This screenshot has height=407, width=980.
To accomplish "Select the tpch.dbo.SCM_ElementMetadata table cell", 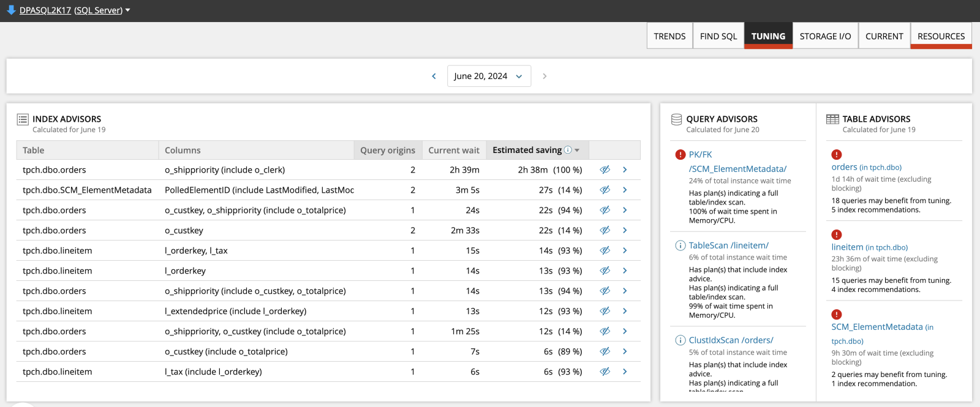I will pyautogui.click(x=87, y=190).
